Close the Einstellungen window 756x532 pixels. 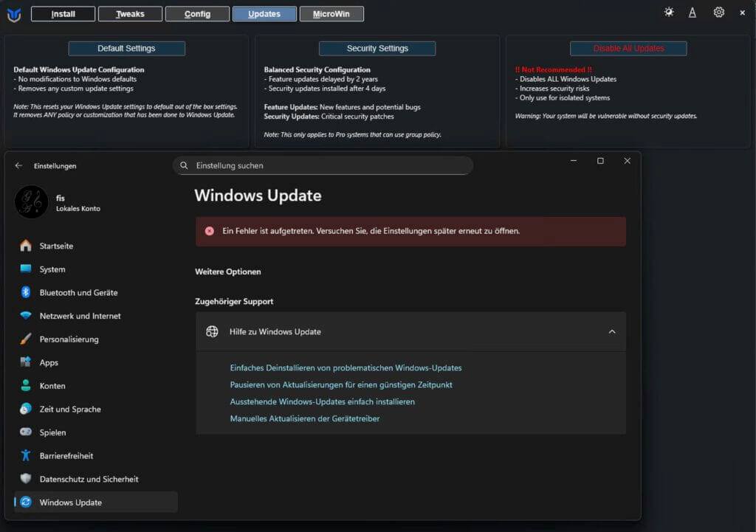tap(627, 160)
